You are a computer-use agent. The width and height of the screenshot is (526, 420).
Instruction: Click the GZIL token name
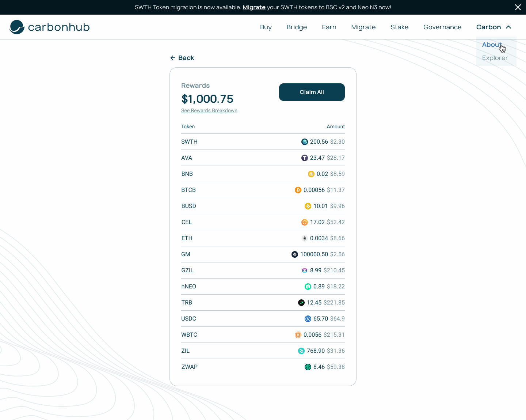click(x=187, y=270)
